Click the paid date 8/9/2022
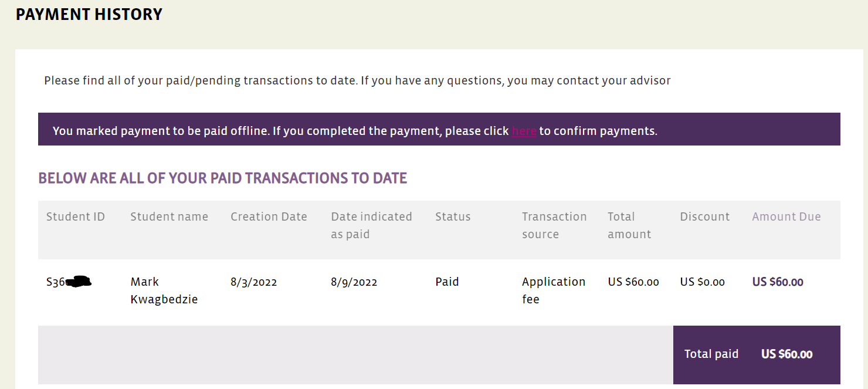 point(354,282)
